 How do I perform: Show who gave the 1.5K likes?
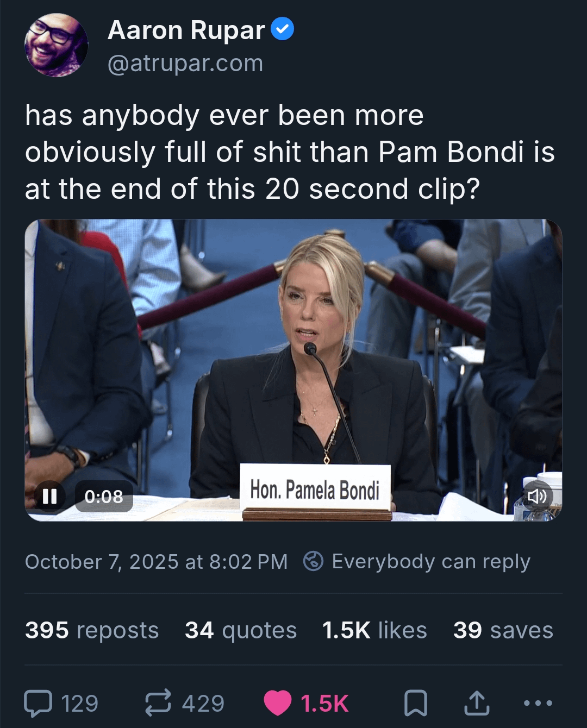click(x=374, y=630)
